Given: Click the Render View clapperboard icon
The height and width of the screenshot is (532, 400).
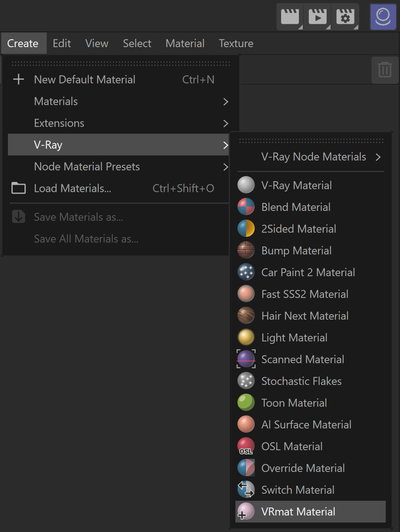Looking at the screenshot, I should (290, 17).
